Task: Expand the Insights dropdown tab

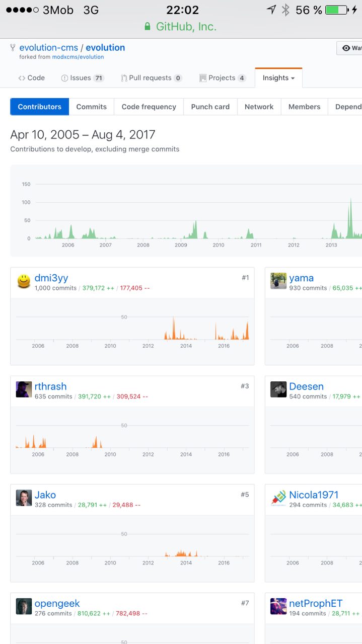Action: 278,78
